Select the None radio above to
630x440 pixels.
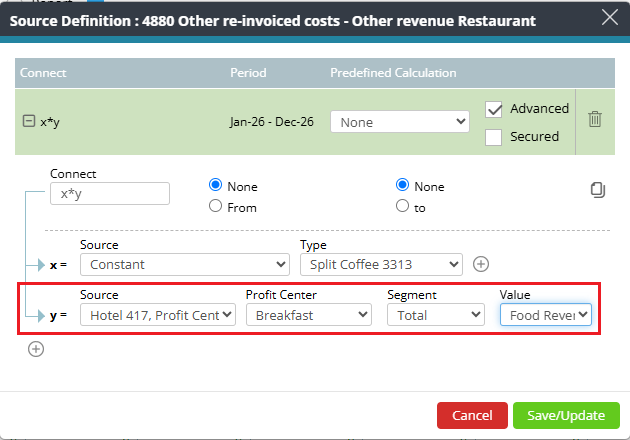point(402,185)
